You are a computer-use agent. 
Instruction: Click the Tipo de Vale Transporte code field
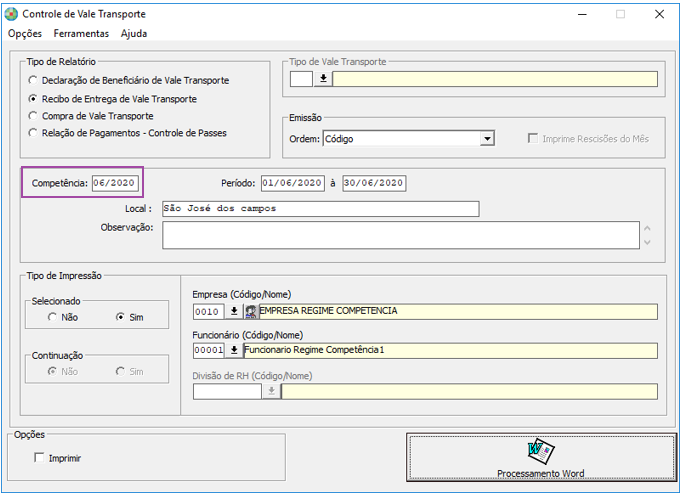pos(301,79)
